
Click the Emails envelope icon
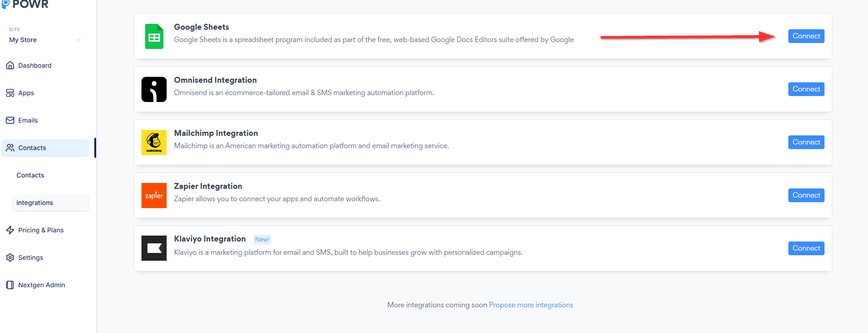10,120
